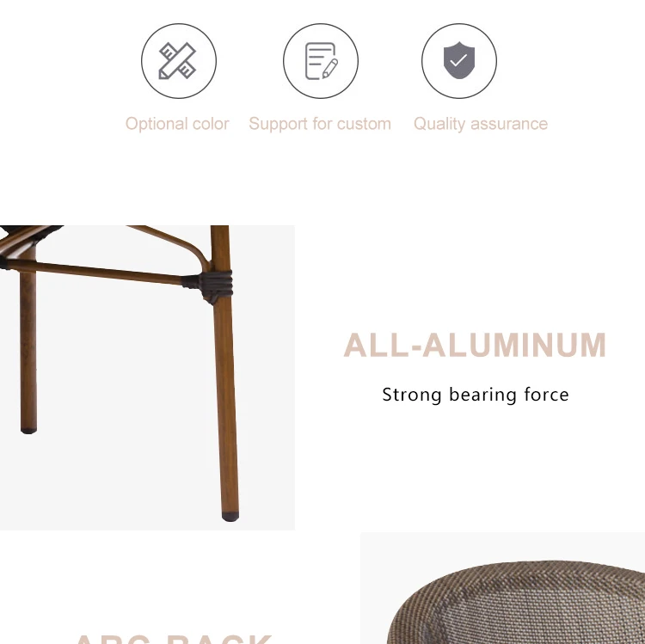
Task: Click the rear chair leg foot cap
Action: (x=28, y=431)
